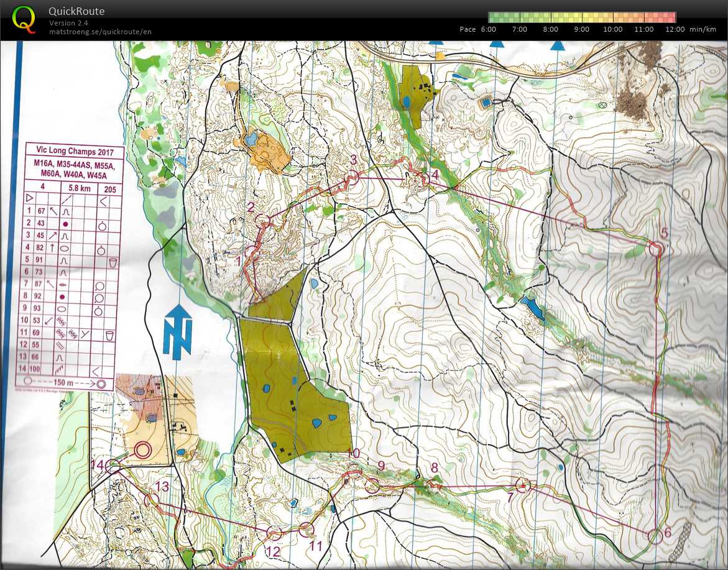Click the 5.8 km course length cell
The image size is (728, 570).
tap(78, 188)
